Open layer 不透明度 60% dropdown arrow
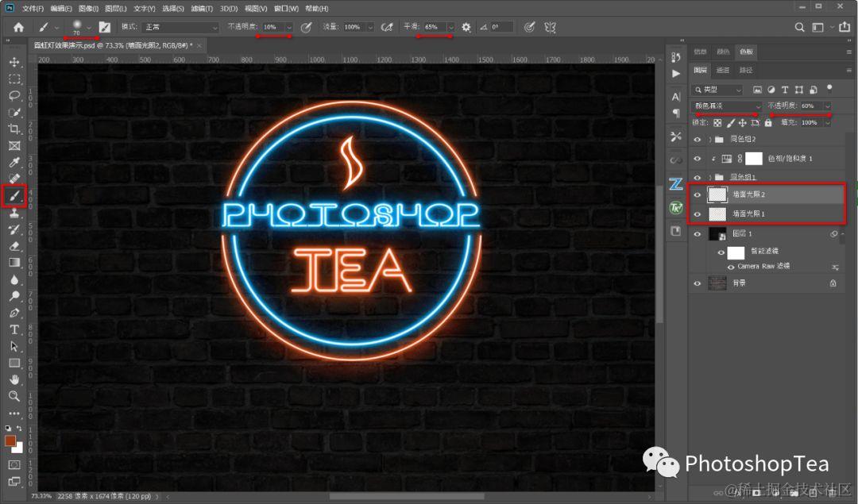858x504 pixels. 827,106
